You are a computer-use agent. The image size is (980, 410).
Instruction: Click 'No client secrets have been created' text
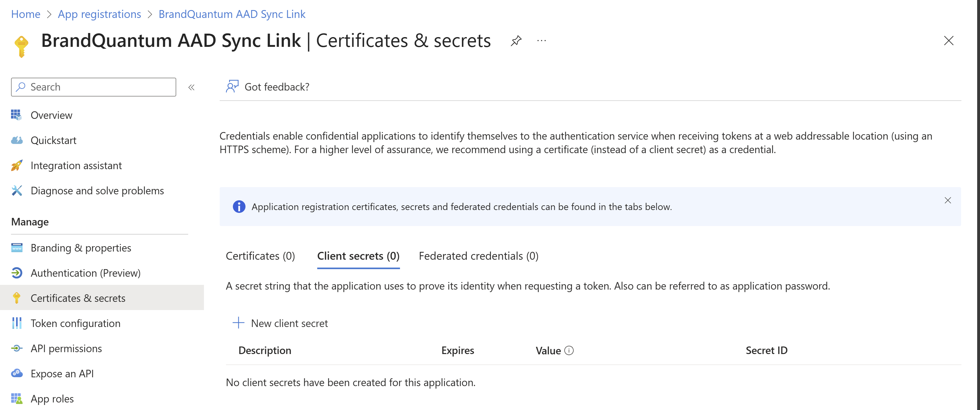pyautogui.click(x=351, y=382)
